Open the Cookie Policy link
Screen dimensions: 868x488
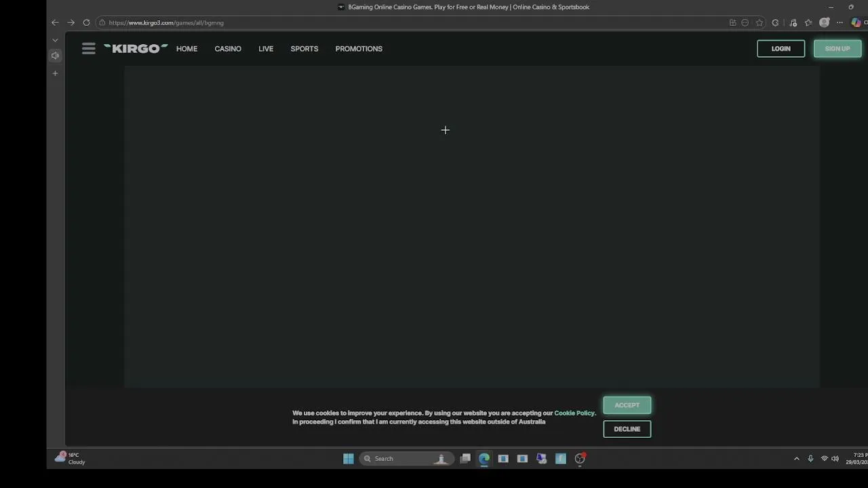tap(574, 413)
